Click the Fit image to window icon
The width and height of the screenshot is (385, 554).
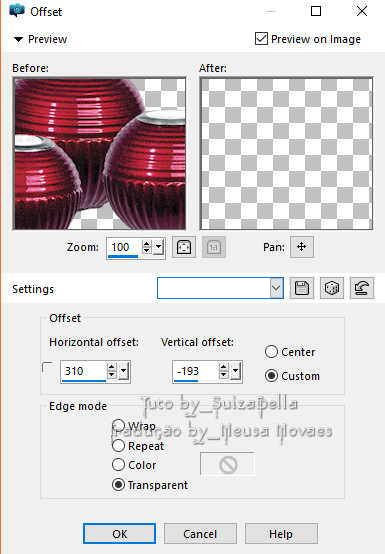click(x=184, y=247)
